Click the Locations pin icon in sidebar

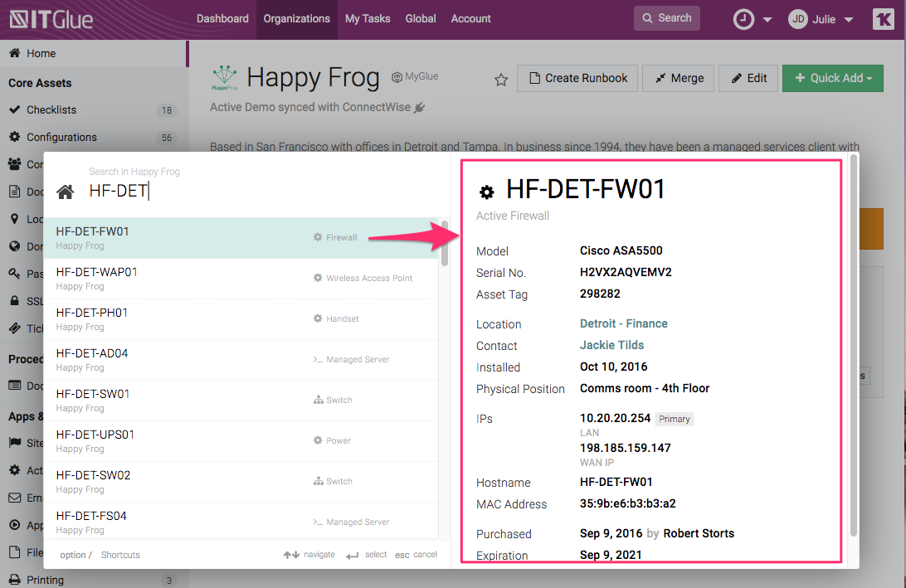click(14, 219)
